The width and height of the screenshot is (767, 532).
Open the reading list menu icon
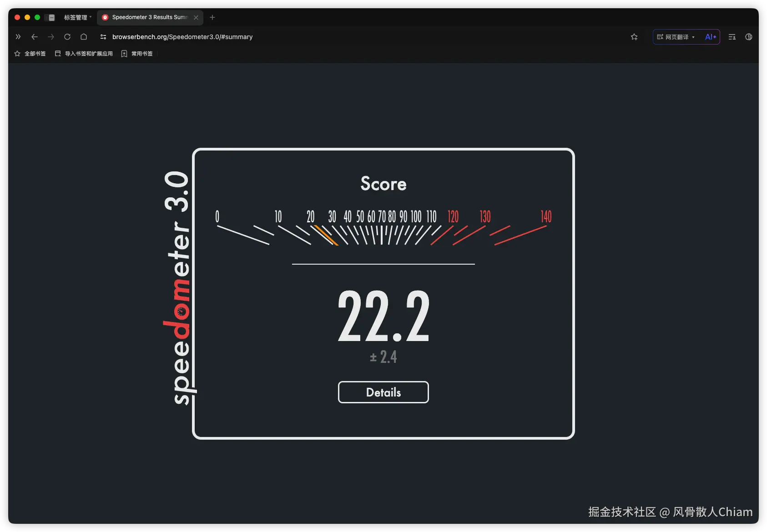click(732, 37)
